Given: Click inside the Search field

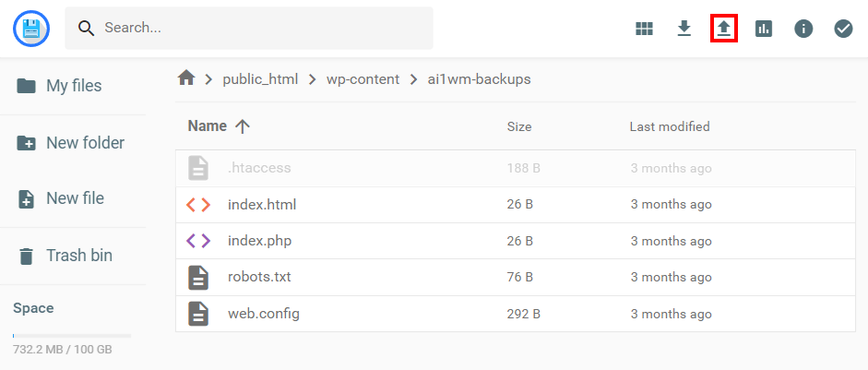Looking at the screenshot, I should 258,29.
